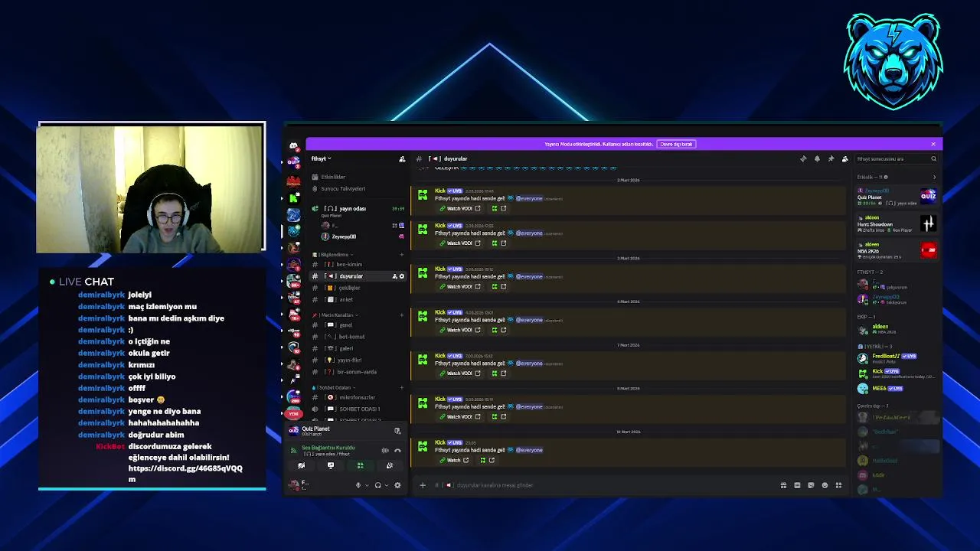Collapse the Metin Kanalları category
Viewport: 980px width, 551px height.
[x=335, y=315]
